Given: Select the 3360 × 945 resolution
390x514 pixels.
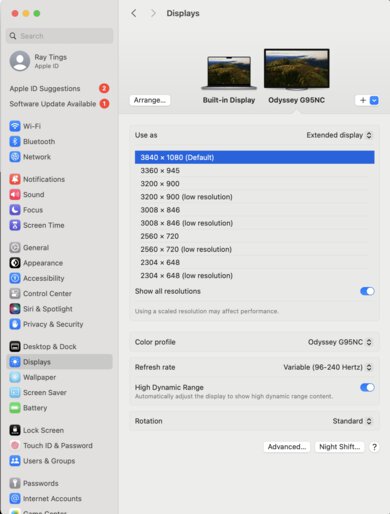Looking at the screenshot, I should pyautogui.click(x=255, y=170).
